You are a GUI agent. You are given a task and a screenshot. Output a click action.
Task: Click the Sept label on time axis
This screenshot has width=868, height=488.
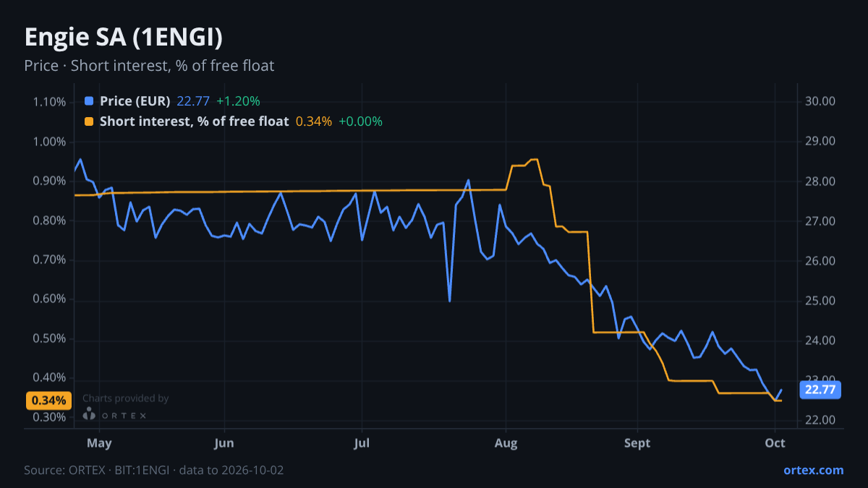point(637,443)
